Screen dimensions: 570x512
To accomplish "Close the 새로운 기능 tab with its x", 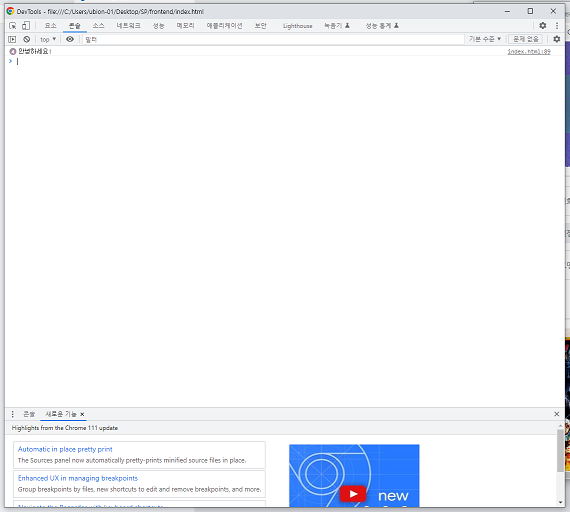I will (82, 414).
